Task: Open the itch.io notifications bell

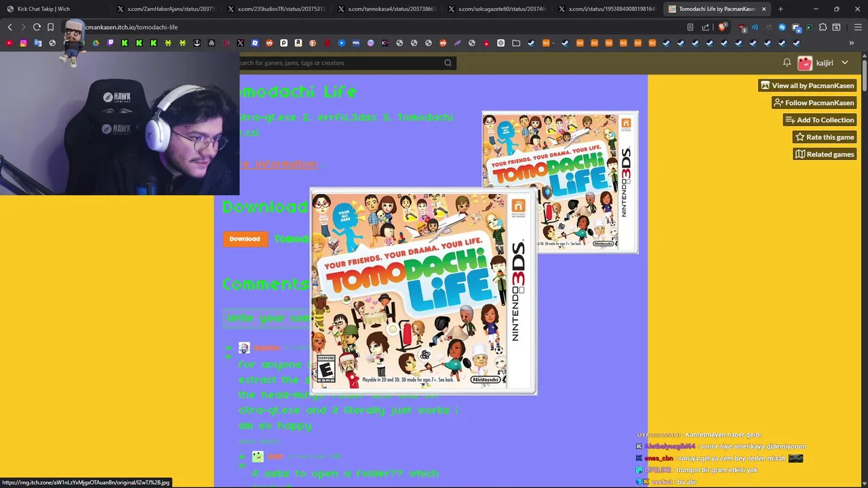Action: click(787, 63)
